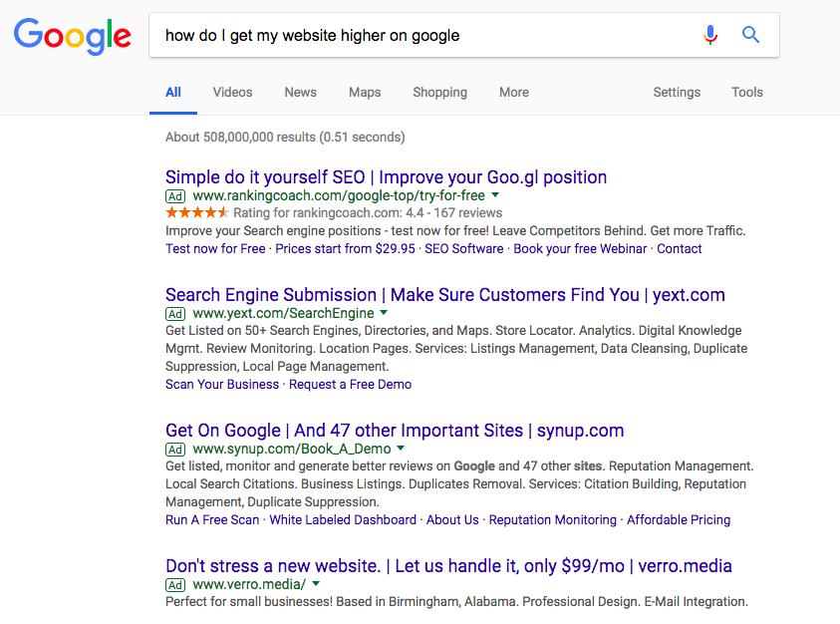Image resolution: width=840 pixels, height=624 pixels.
Task: Switch to the Shopping tab
Action: tap(439, 93)
